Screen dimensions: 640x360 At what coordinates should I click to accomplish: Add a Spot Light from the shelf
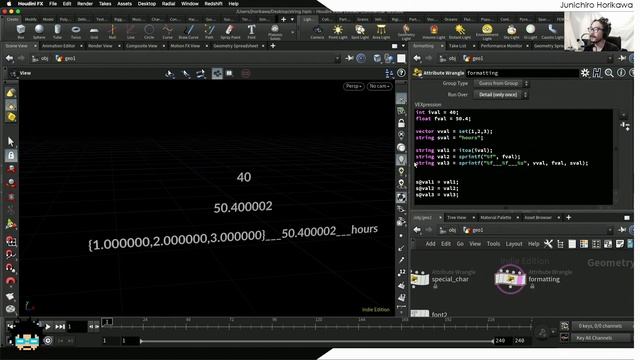pos(360,31)
